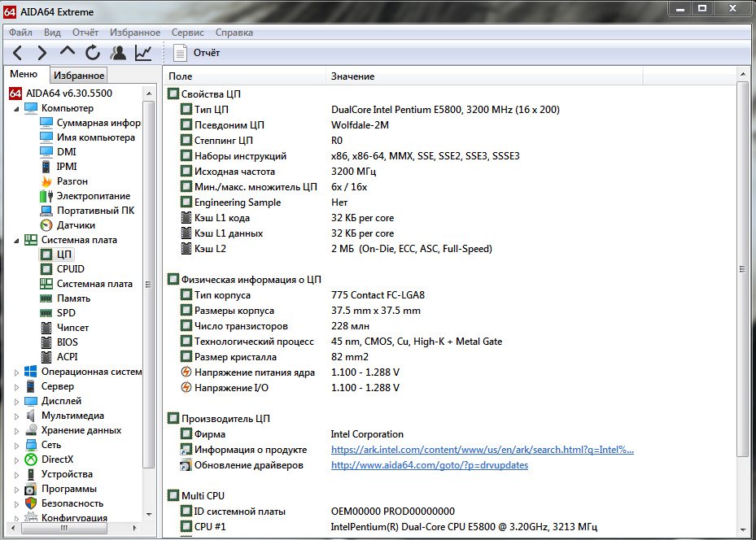Click the tree panel scroll right arrow
The image size is (756, 540).
tap(134, 528)
